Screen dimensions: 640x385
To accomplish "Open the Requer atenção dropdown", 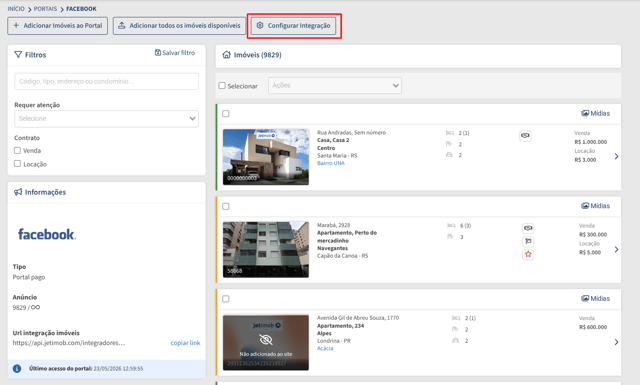I will (107, 119).
